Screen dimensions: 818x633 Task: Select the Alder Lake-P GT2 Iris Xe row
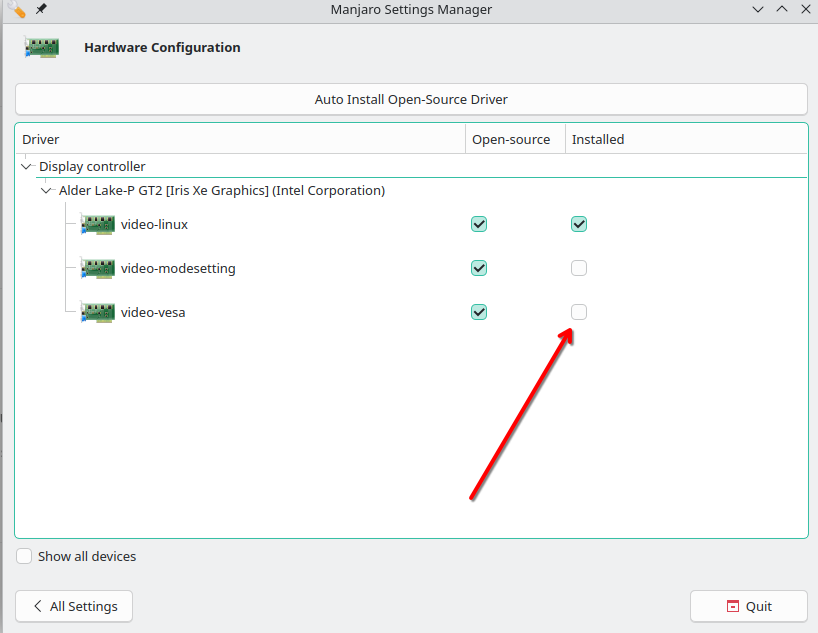click(x=411, y=190)
